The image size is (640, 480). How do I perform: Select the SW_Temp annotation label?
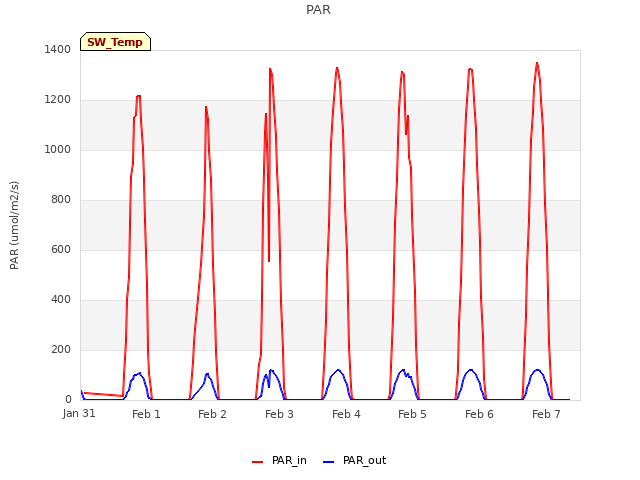(115, 42)
